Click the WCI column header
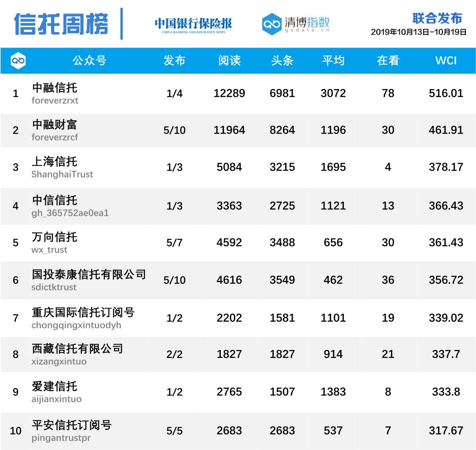This screenshot has height=450, width=476. pyautogui.click(x=446, y=60)
